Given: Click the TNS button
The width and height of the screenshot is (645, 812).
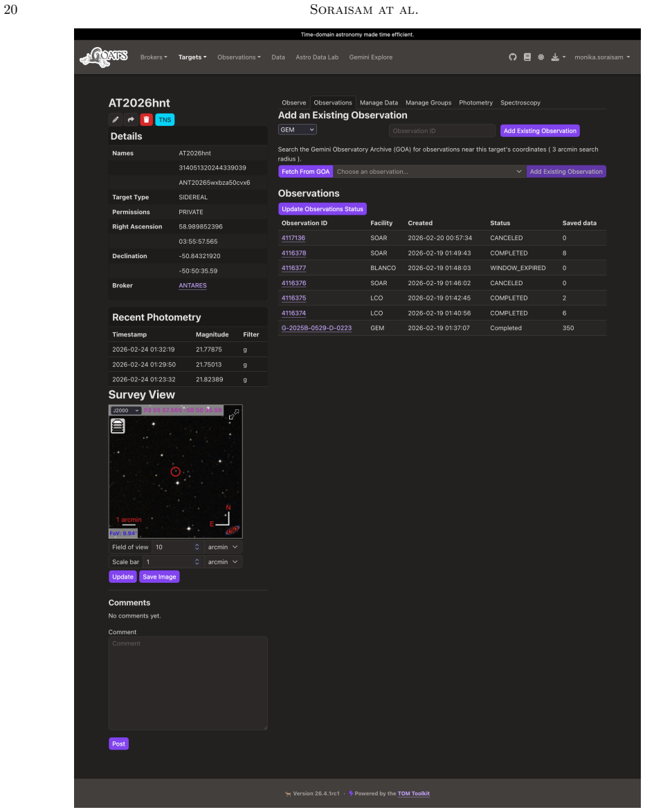Looking at the screenshot, I should click(165, 120).
